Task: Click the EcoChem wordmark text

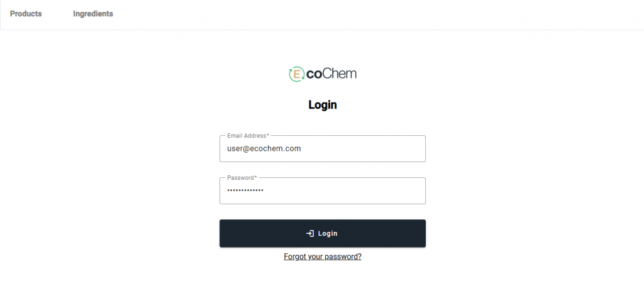Action: (331, 74)
